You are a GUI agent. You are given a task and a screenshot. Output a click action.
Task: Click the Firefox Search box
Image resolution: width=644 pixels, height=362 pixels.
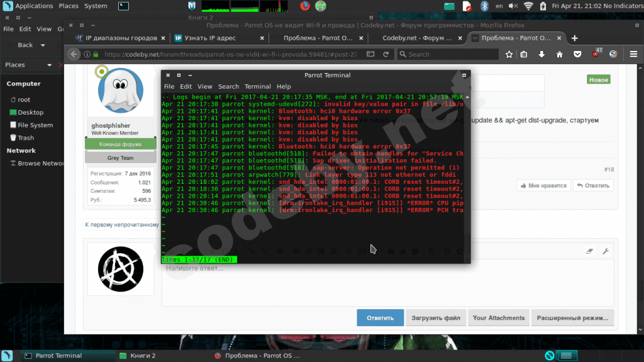pyautogui.click(x=448, y=54)
